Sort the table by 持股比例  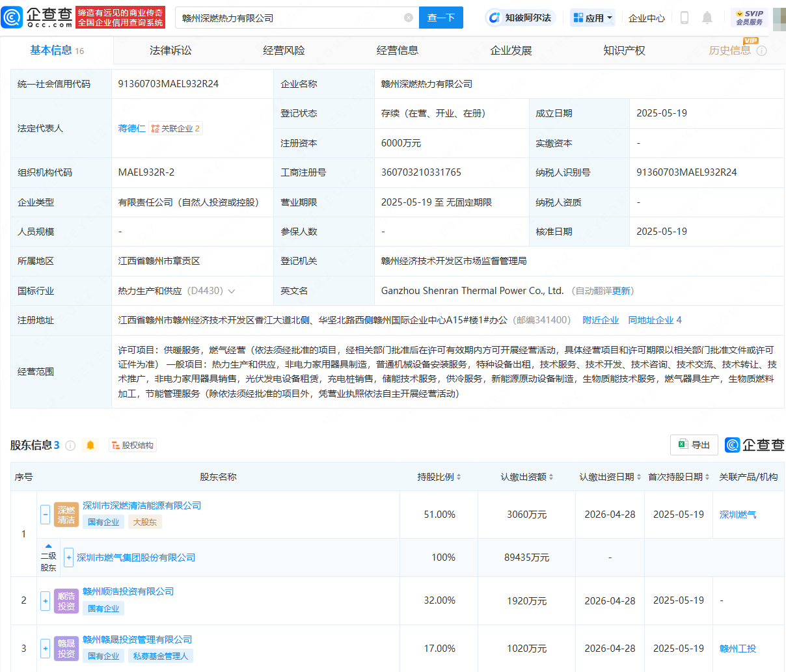pyautogui.click(x=439, y=477)
